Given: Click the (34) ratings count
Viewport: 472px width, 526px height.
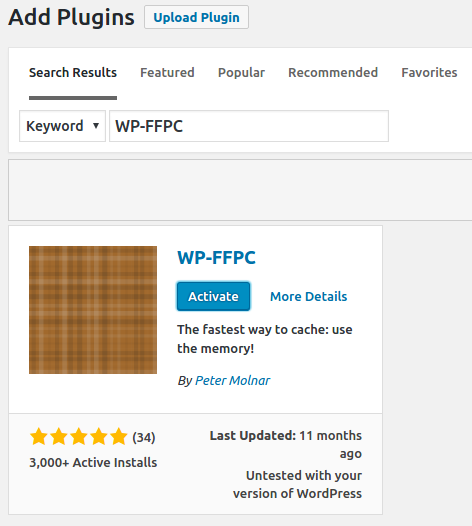Looking at the screenshot, I should 144,437.
